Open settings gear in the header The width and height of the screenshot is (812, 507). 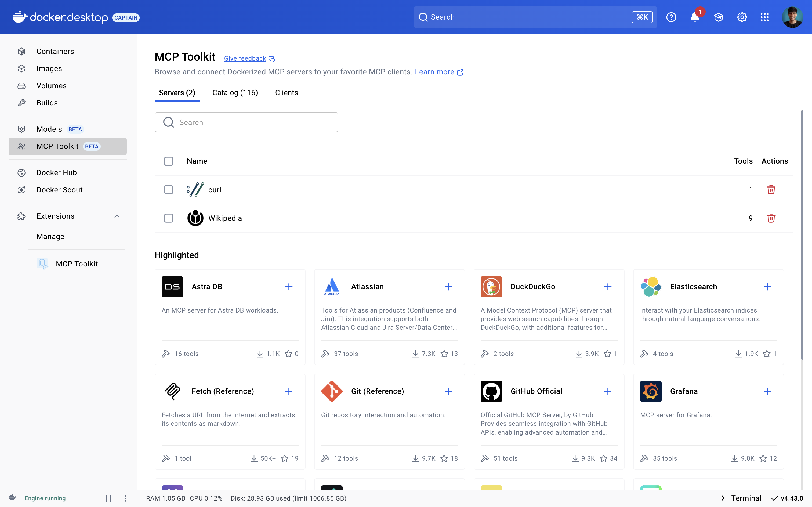coord(742,17)
